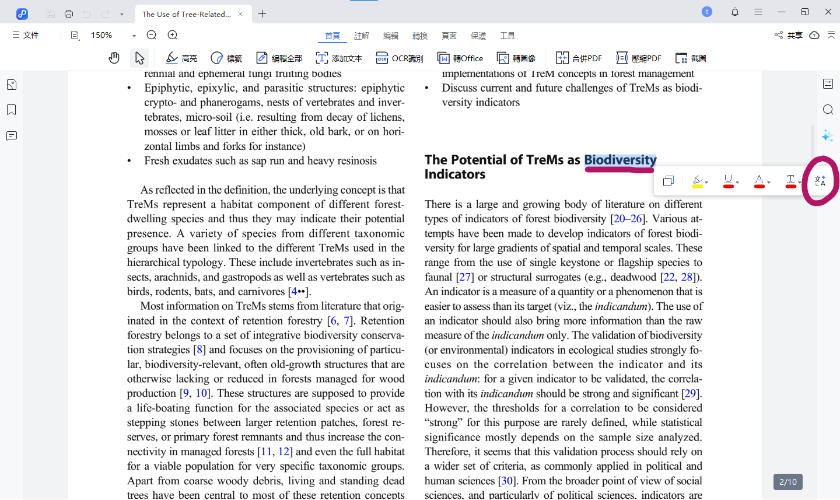Follow the citation link [27]
This screenshot has width=840, height=500.
(x=465, y=277)
